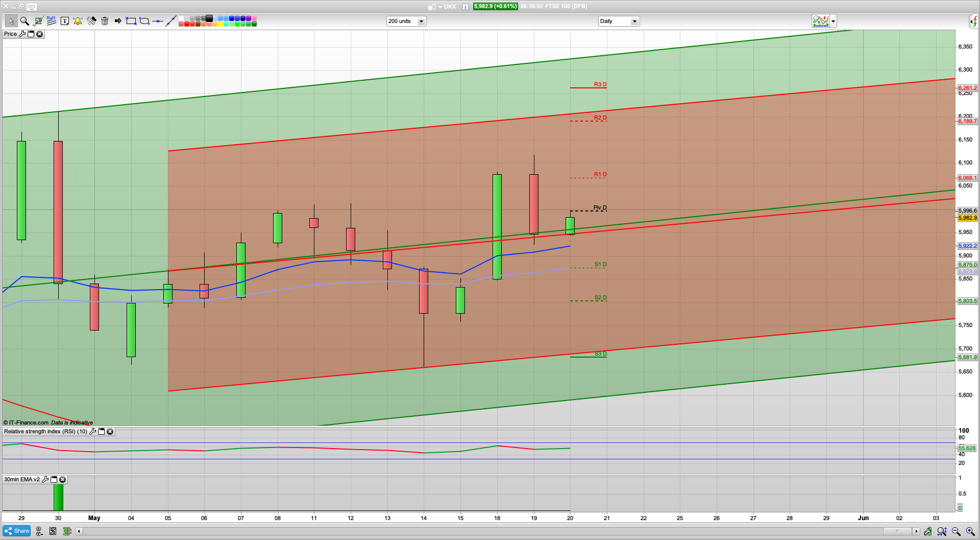This screenshot has height=540, width=980.
Task: Select the Raff channel drawing tool
Action: 51,21
